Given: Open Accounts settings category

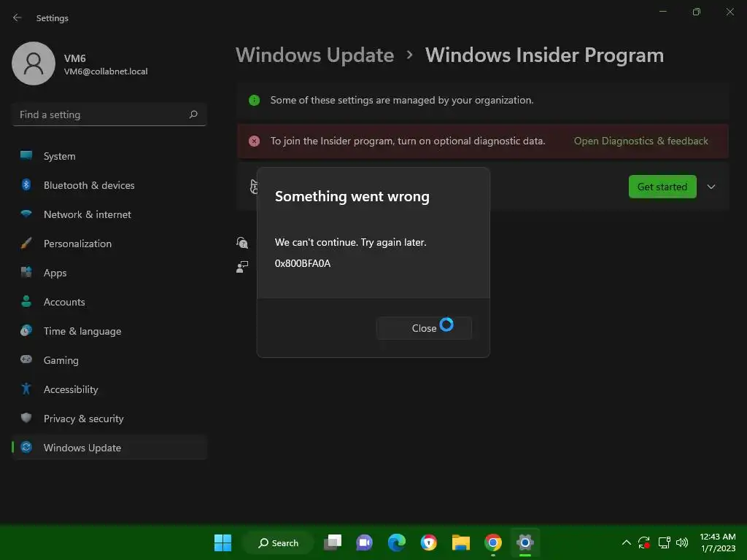Looking at the screenshot, I should click(x=109, y=302).
